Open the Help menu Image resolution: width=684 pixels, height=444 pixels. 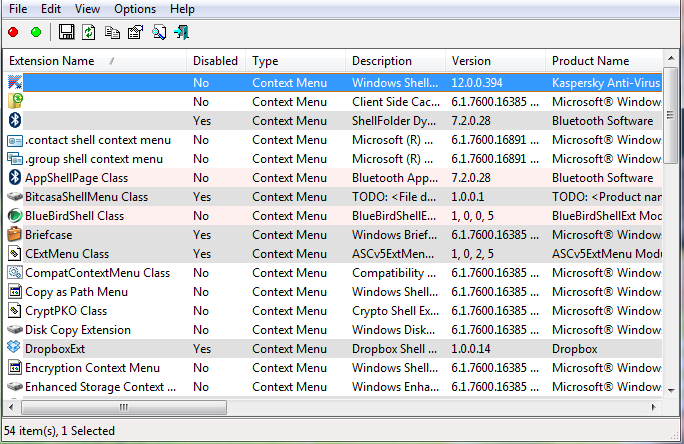tap(182, 9)
